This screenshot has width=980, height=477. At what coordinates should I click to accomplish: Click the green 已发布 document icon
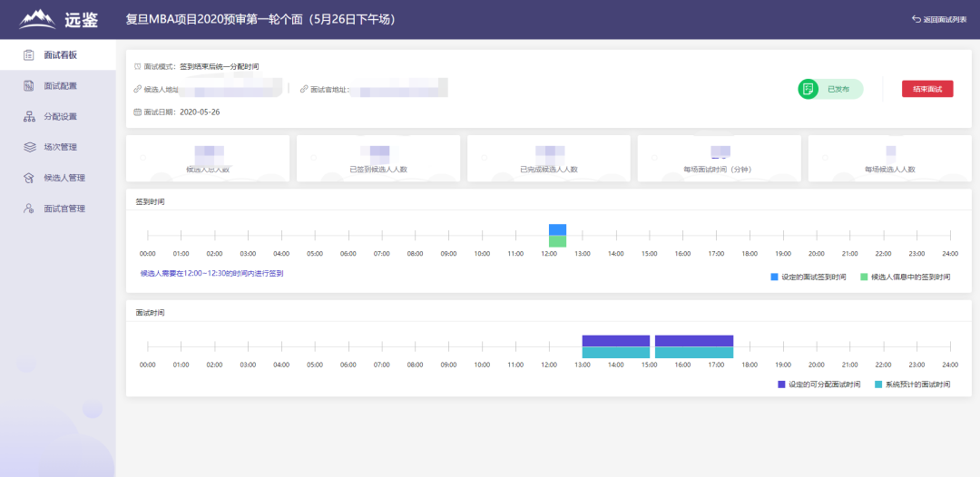[808, 89]
